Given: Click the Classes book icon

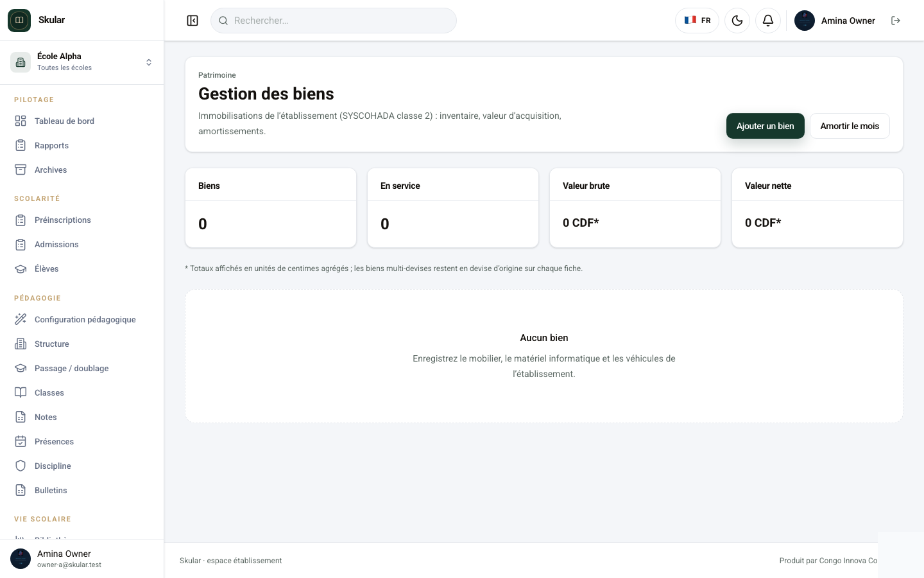Looking at the screenshot, I should coord(21,392).
